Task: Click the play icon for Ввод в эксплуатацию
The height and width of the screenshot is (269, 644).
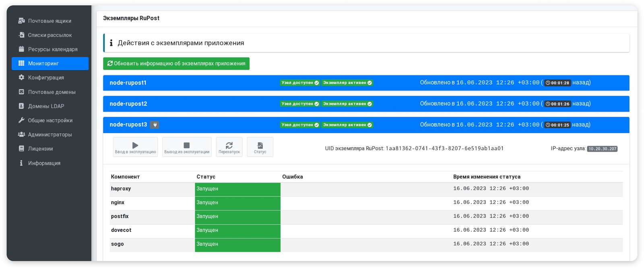Action: [135, 145]
